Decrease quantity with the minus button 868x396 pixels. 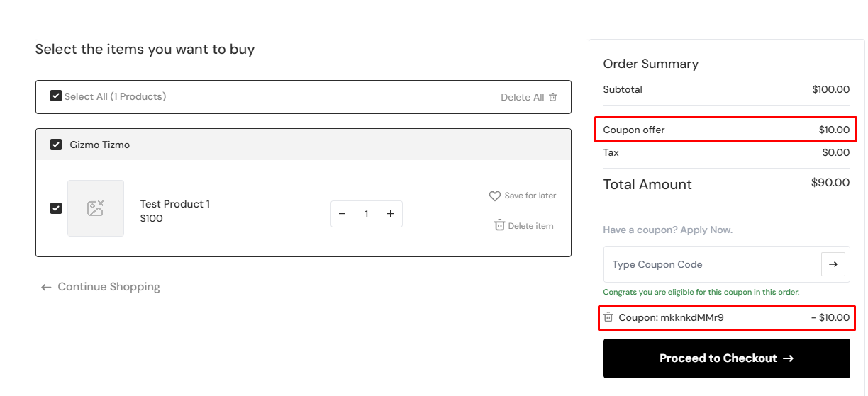[x=343, y=214]
